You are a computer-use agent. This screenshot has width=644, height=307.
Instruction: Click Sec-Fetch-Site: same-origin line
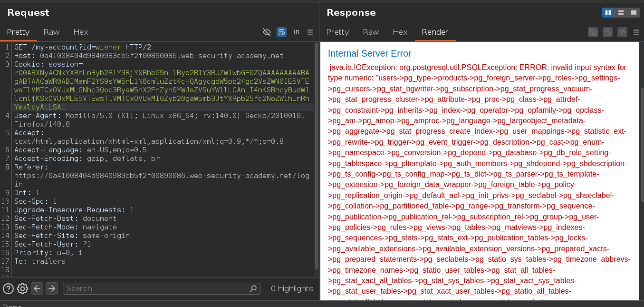[72, 236]
